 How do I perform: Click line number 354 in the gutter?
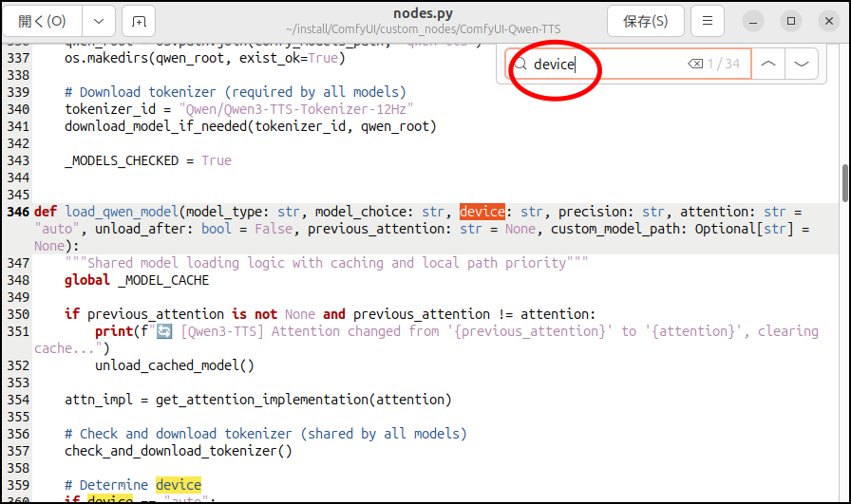point(18,400)
